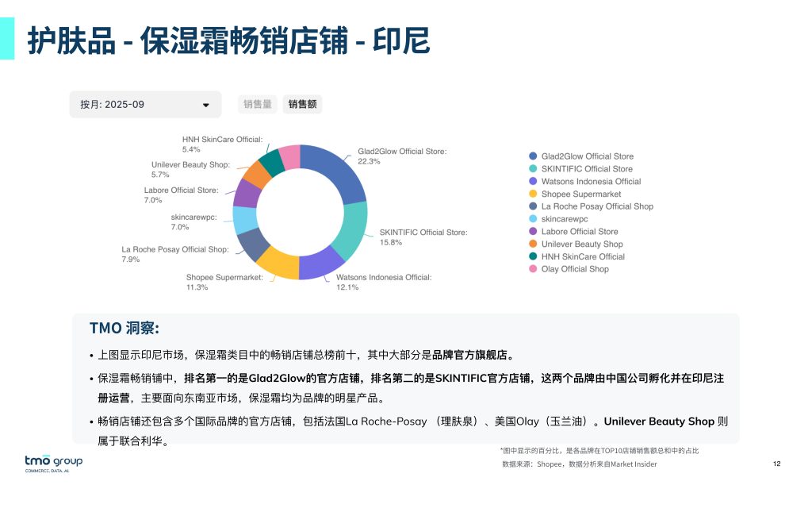Toggle Watsons Indonesia Official legend label
This screenshot has width=812, height=508.
pos(591,181)
